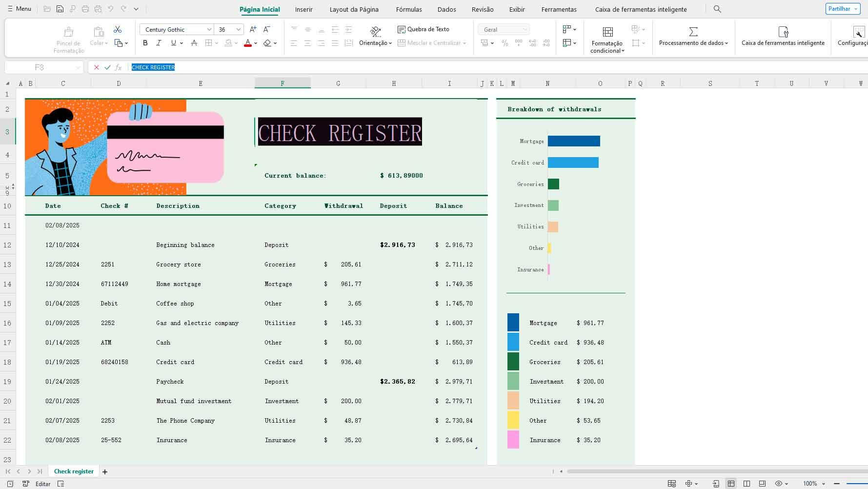The height and width of the screenshot is (489, 868).
Task: Confirm formula entry with green checkmark
Action: (x=107, y=67)
